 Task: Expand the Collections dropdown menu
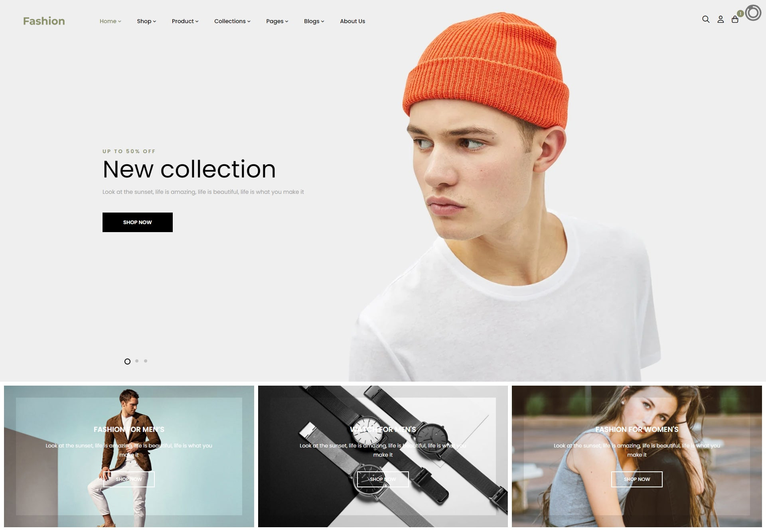click(232, 21)
